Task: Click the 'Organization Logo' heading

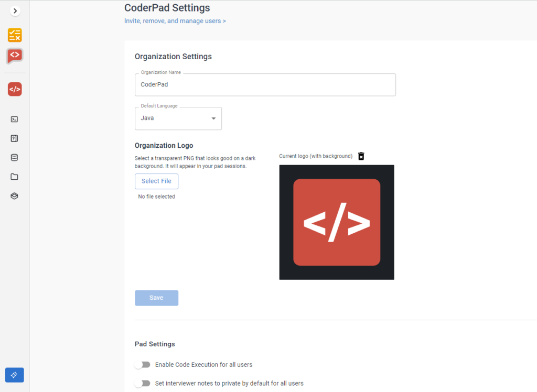Action: tap(164, 146)
